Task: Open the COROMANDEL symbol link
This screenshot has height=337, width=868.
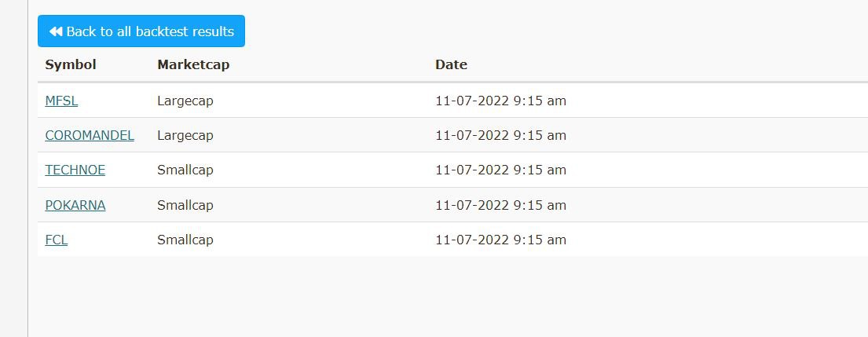Action: pyautogui.click(x=90, y=135)
